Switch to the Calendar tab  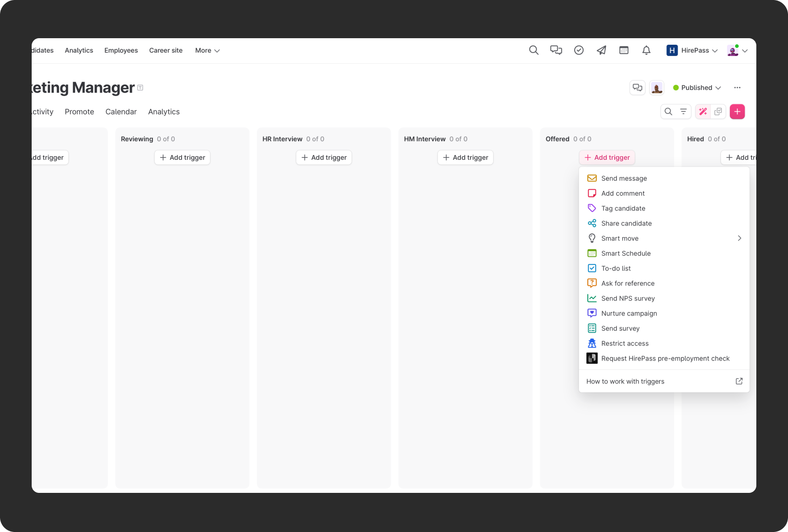[x=121, y=112]
